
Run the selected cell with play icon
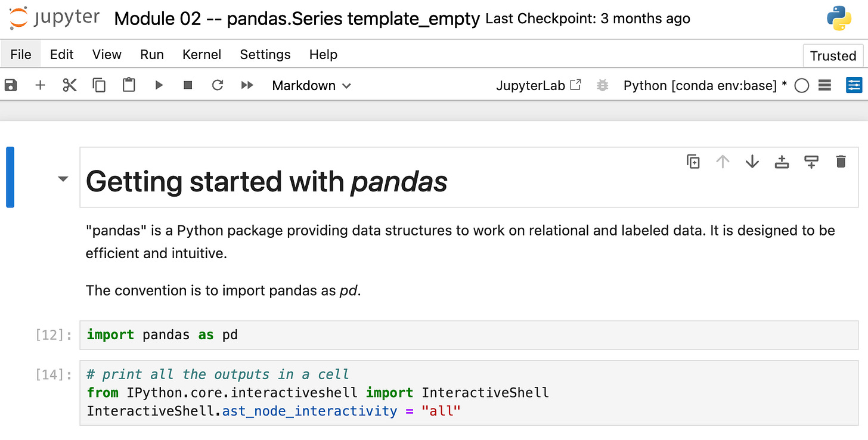coord(159,85)
